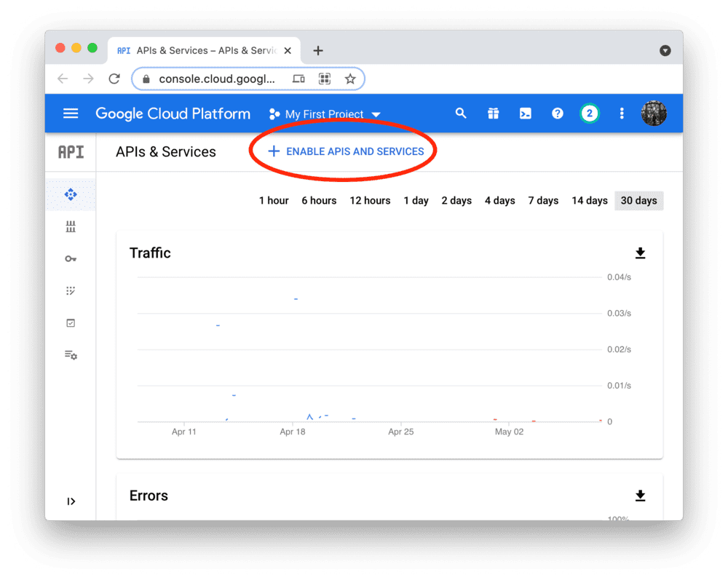Click the cast/device icon in address bar
Image resolution: width=728 pixels, height=580 pixels.
(x=298, y=79)
